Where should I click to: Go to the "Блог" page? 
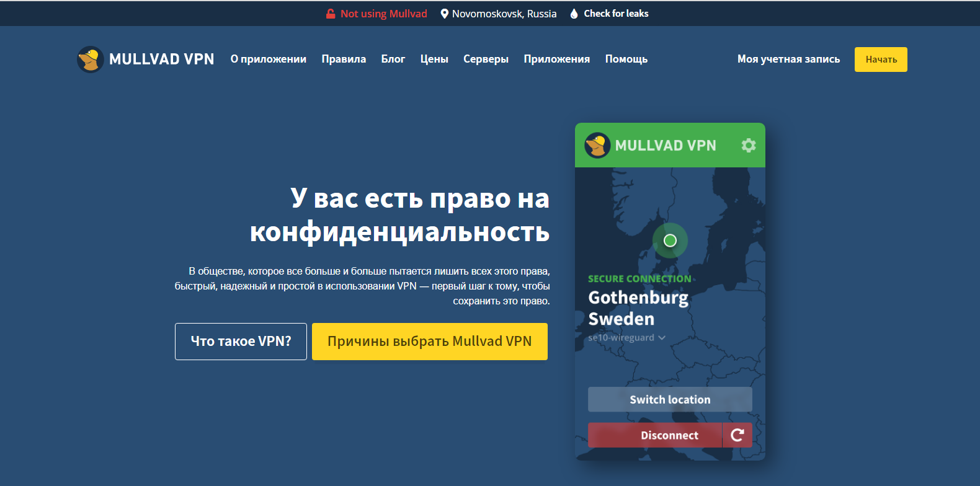click(x=393, y=59)
